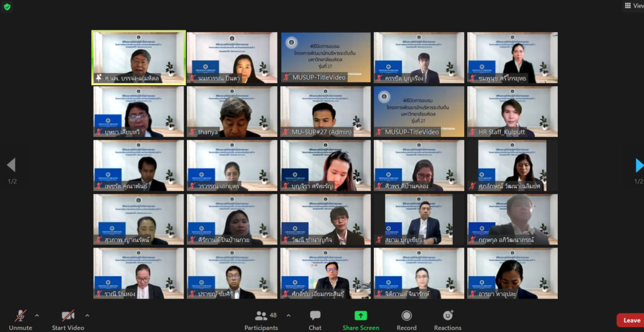Click the highlighted active speaker's video tile
644x332 pixels.
[138, 57]
